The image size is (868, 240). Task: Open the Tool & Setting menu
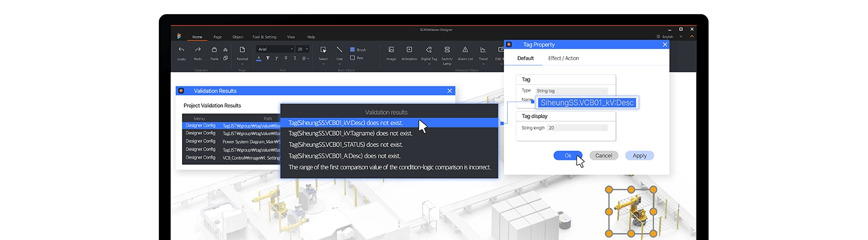264,37
